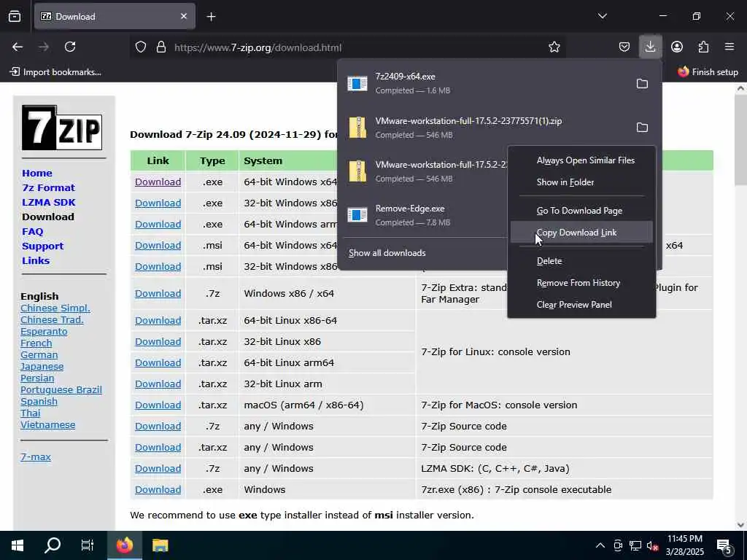The height and width of the screenshot is (560, 747).
Task: Close the Download tab
Action: tap(184, 16)
